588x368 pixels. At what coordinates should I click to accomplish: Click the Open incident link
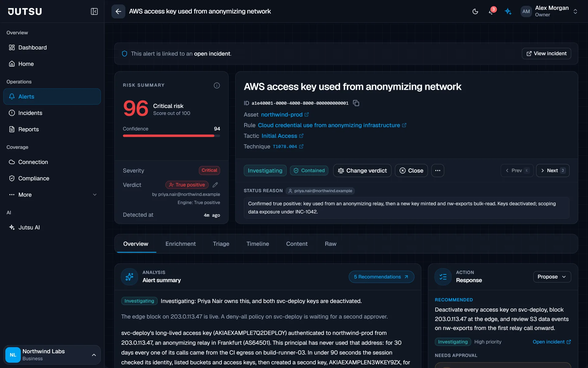coord(552,342)
